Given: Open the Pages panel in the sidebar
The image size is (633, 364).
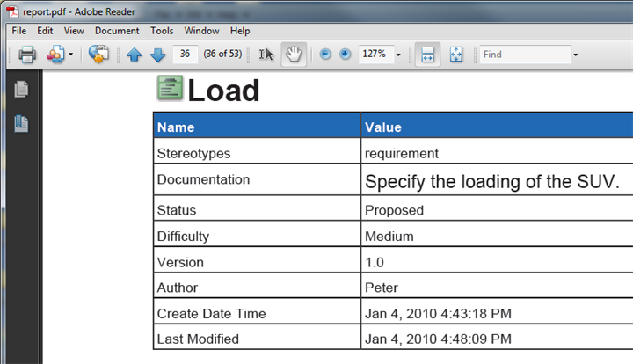Looking at the screenshot, I should [21, 89].
